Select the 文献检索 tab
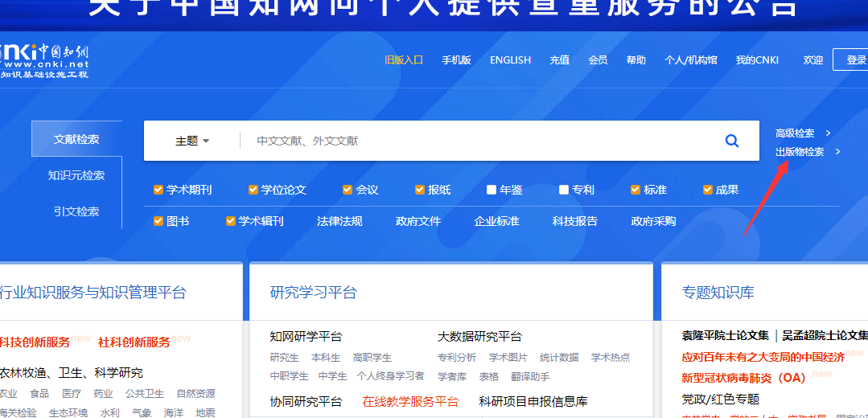 tap(76, 139)
